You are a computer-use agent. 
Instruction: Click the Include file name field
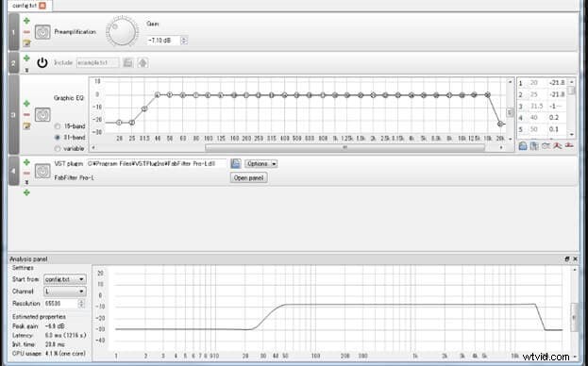[x=98, y=62]
